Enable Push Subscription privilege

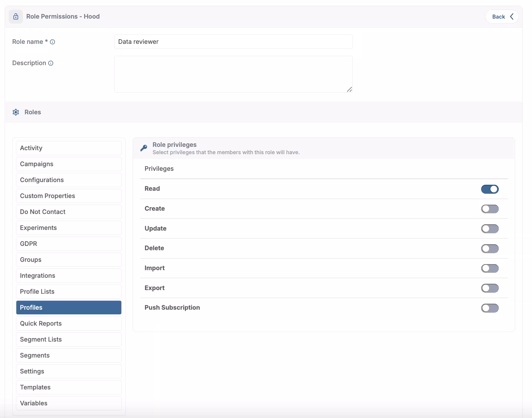(x=490, y=308)
